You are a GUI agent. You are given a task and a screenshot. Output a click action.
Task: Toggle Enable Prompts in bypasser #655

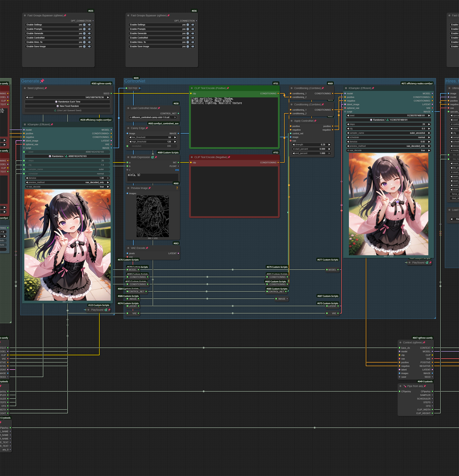coord(84,29)
